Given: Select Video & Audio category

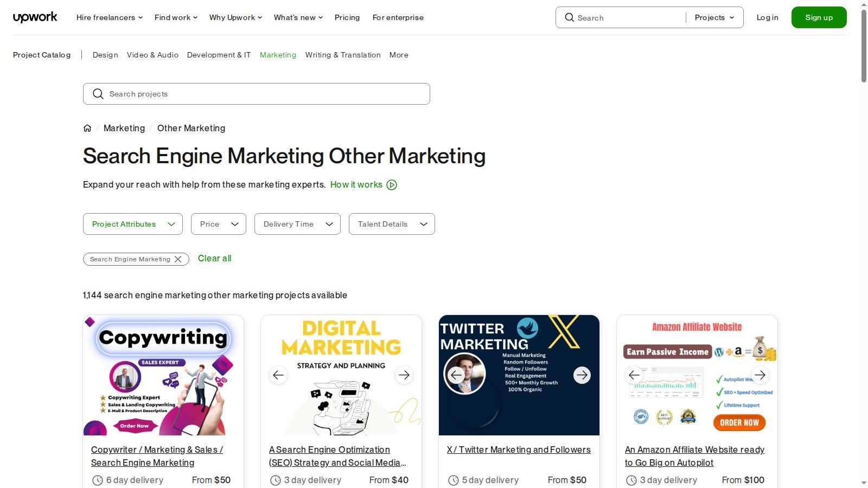Looking at the screenshot, I should pyautogui.click(x=152, y=55).
